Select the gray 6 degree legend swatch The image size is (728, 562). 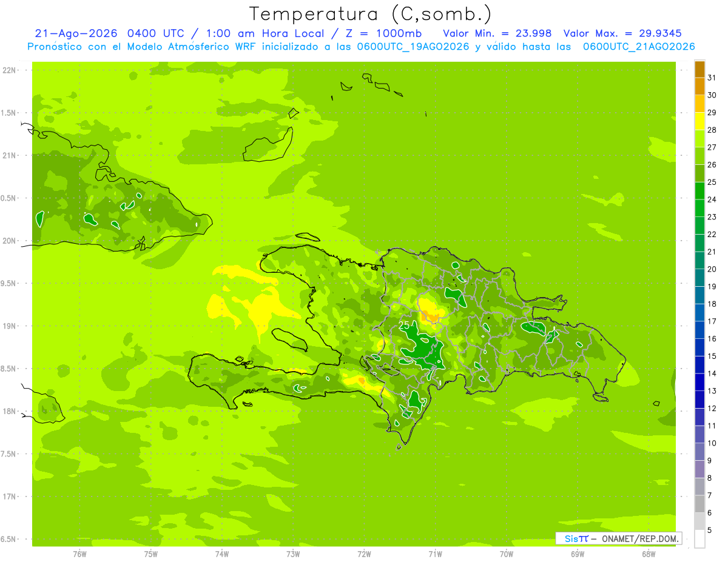699,504
